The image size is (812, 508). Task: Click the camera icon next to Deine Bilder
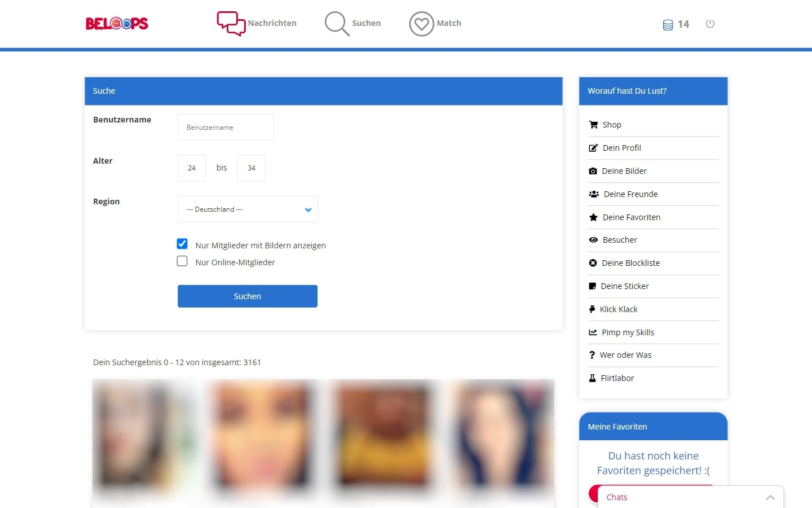pos(593,170)
